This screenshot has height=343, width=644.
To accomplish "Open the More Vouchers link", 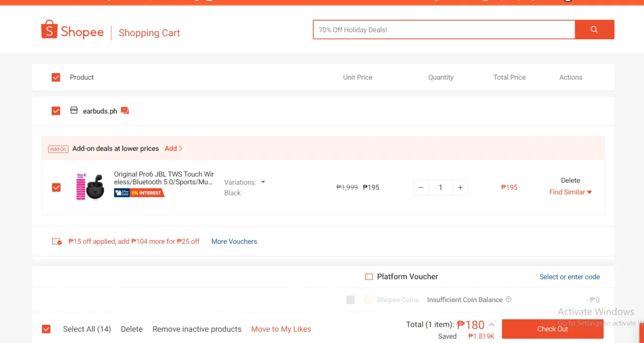I will coord(234,242).
